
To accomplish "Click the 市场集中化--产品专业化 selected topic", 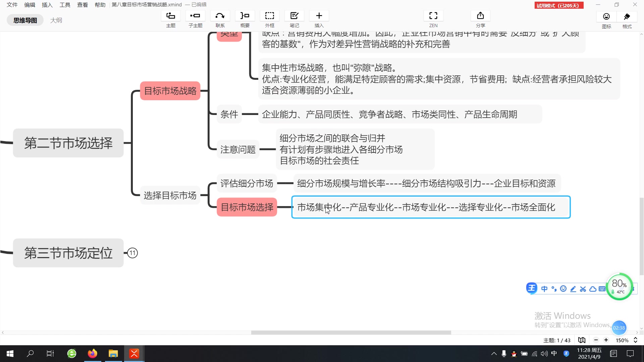I will 431,207.
